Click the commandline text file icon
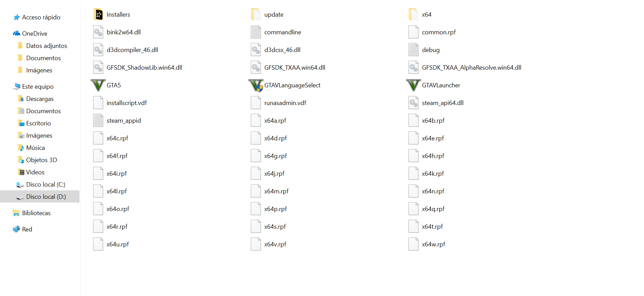 (x=256, y=32)
